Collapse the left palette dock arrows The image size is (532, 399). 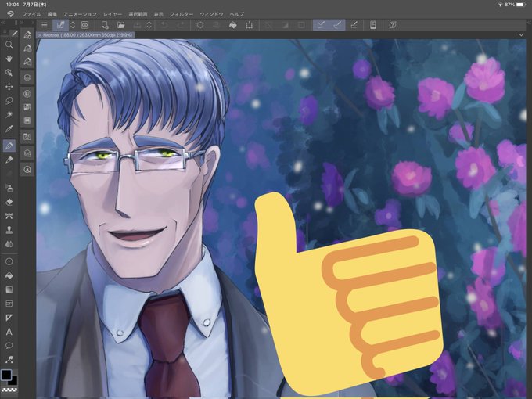tap(2, 23)
